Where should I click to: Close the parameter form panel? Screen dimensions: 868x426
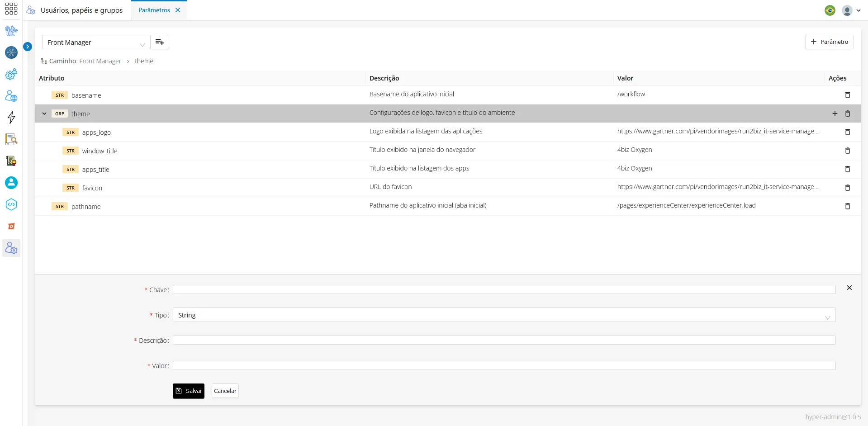coord(849,288)
